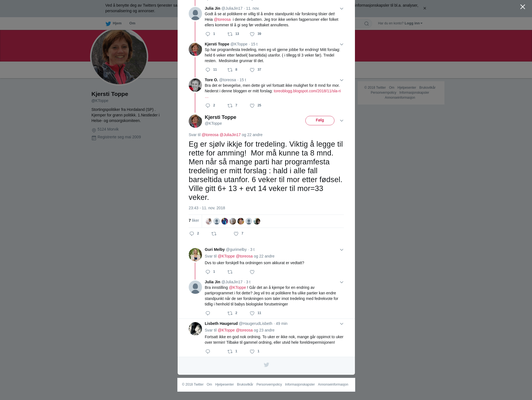Open the toreoblogg.blogspot.com link

307,91
